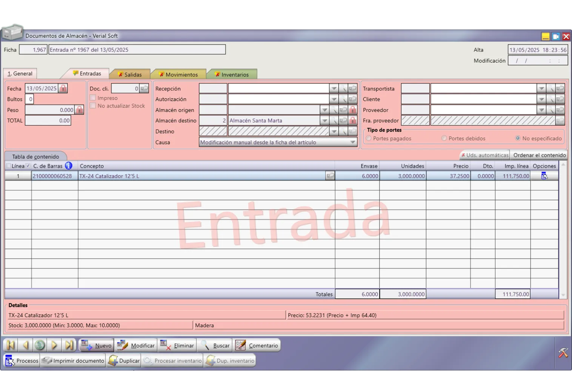572x392 pixels.
Task: Click the green globe refresh icon
Action: point(40,345)
